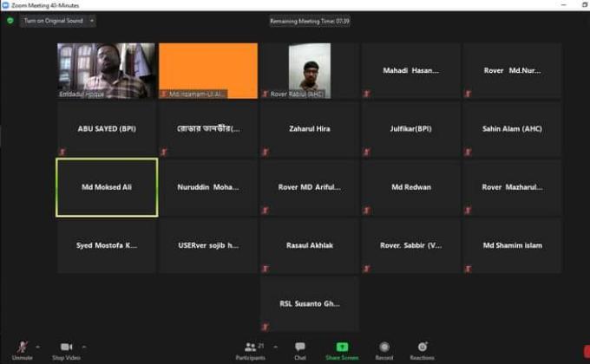Select the orange Md Inzamam-Ul video tile
The image size is (590, 364).
pos(208,71)
